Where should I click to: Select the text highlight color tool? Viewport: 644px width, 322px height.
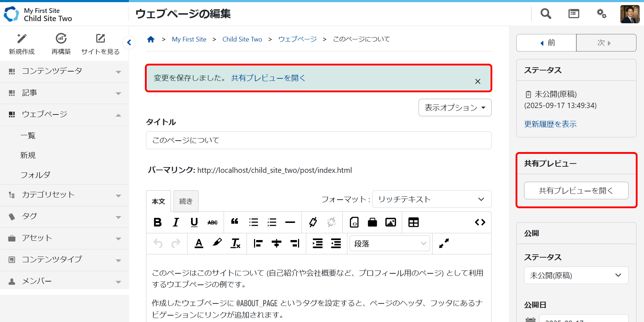tap(217, 244)
